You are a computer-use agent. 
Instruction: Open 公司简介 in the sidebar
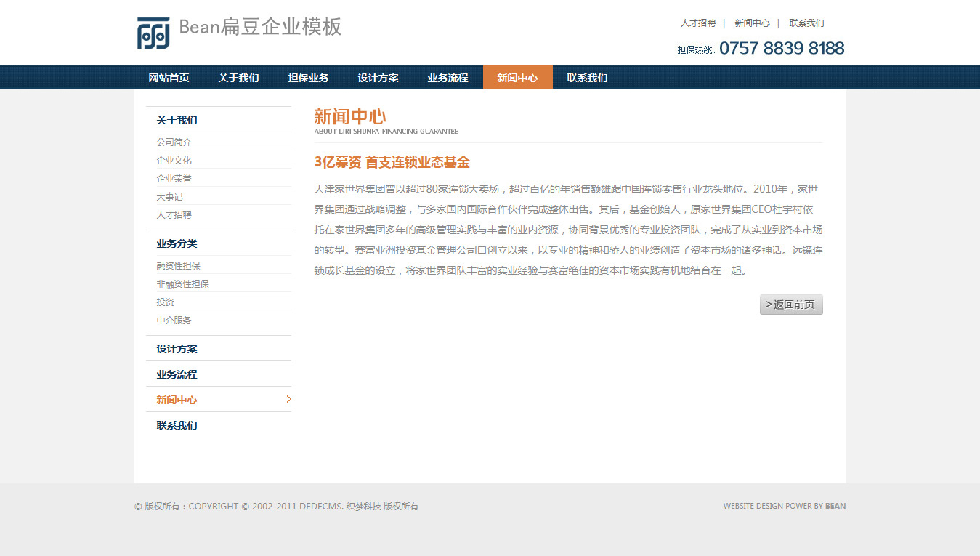[x=174, y=142]
